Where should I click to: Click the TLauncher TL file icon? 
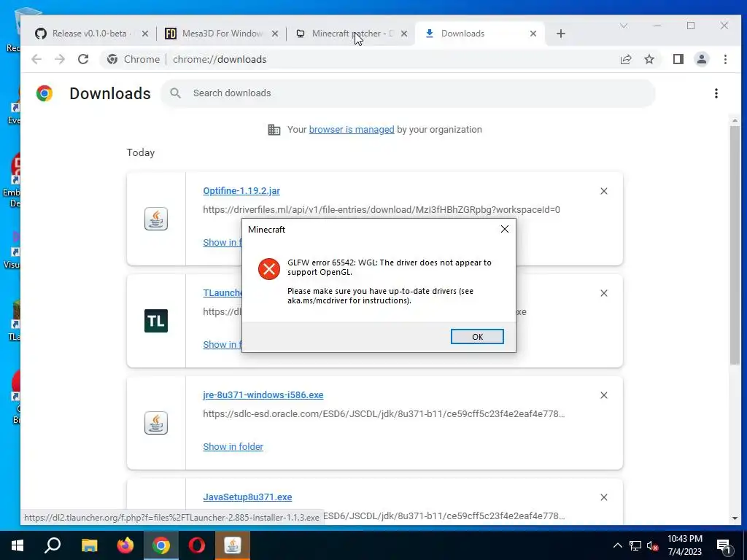[156, 321]
